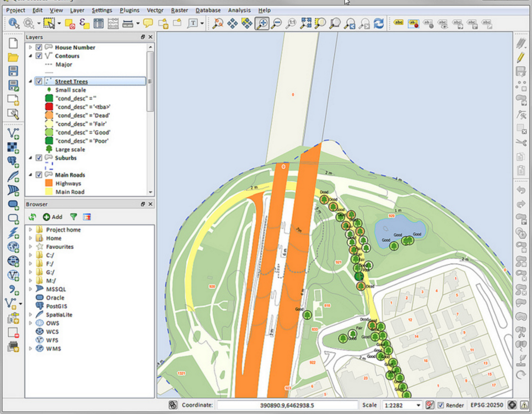Click the Zoom Full extent icon
The image size is (532, 414).
point(306,23)
